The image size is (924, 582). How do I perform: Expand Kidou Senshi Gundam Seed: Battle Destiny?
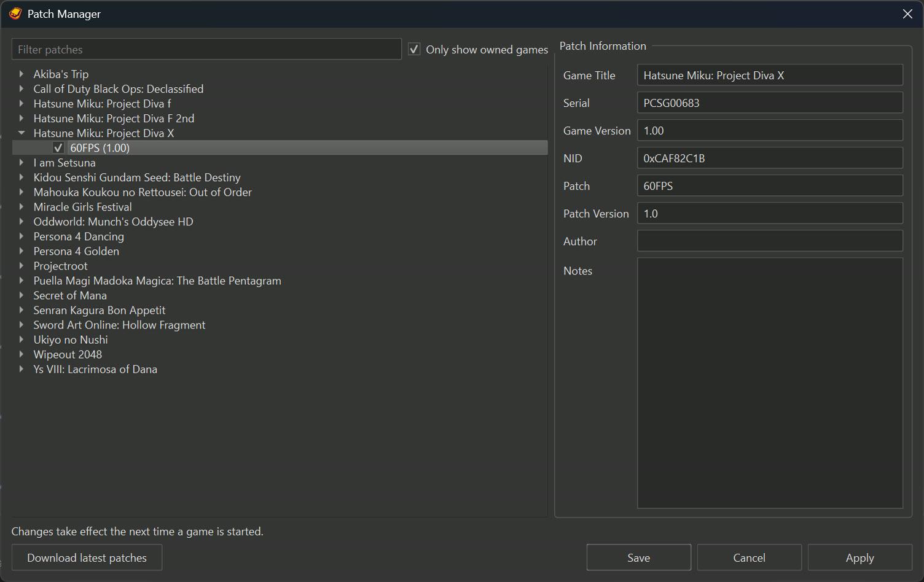[22, 177]
